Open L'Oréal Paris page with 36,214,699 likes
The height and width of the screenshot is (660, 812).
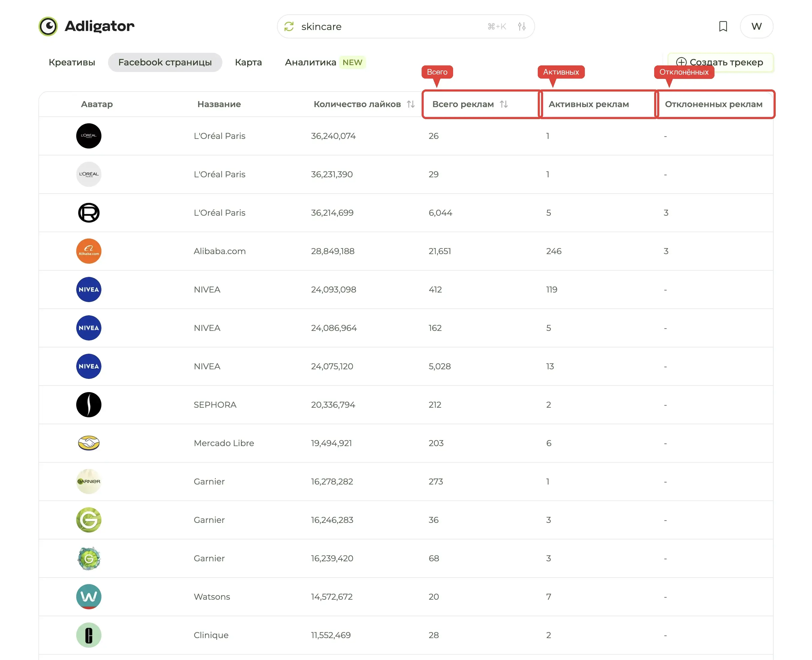(x=219, y=212)
